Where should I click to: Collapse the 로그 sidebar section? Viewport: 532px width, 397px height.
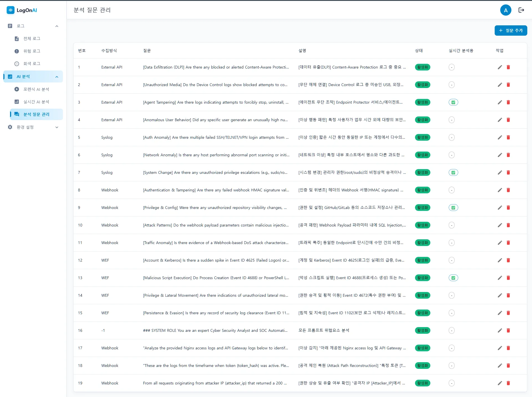[33, 26]
